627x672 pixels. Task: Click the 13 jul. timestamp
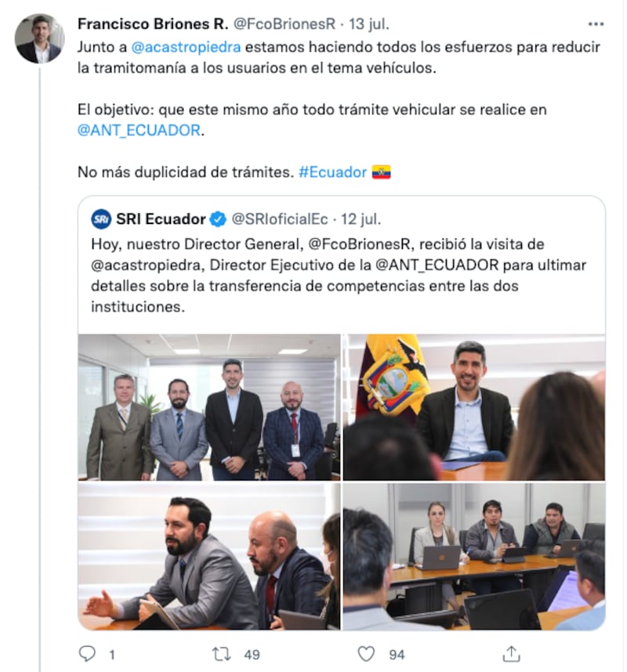pyautogui.click(x=369, y=24)
